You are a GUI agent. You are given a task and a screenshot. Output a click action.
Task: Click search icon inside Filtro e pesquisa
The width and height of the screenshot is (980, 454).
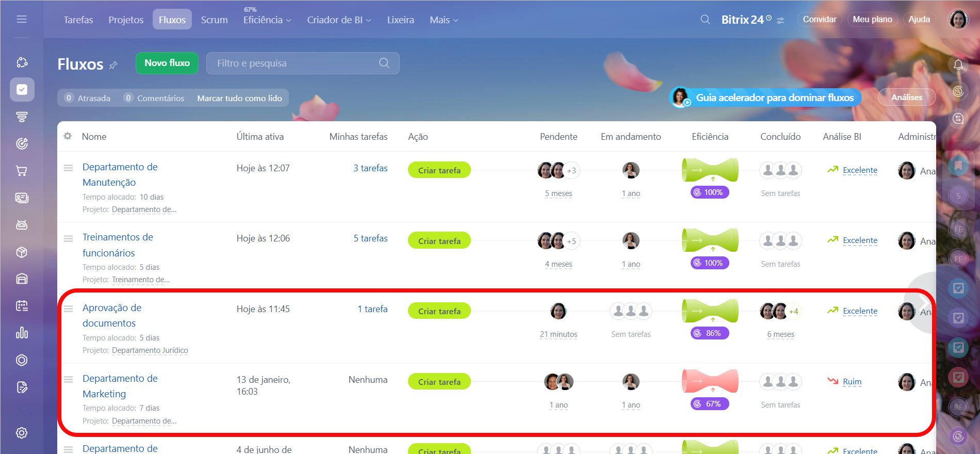384,63
